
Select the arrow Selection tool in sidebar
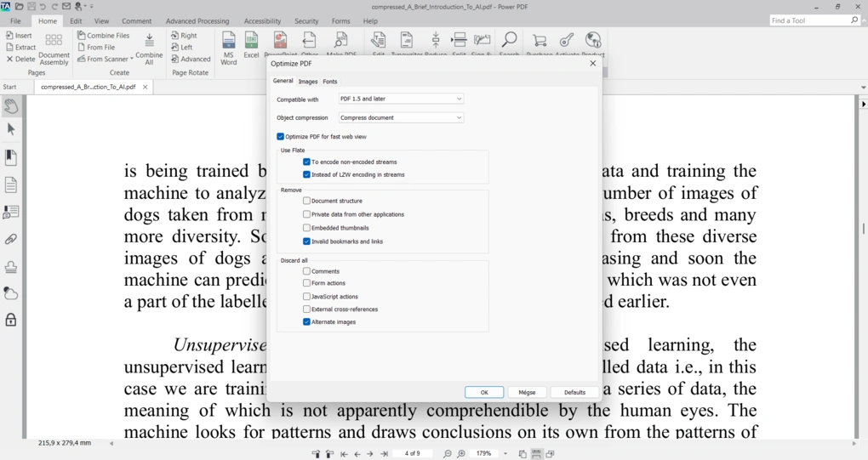pyautogui.click(x=11, y=130)
